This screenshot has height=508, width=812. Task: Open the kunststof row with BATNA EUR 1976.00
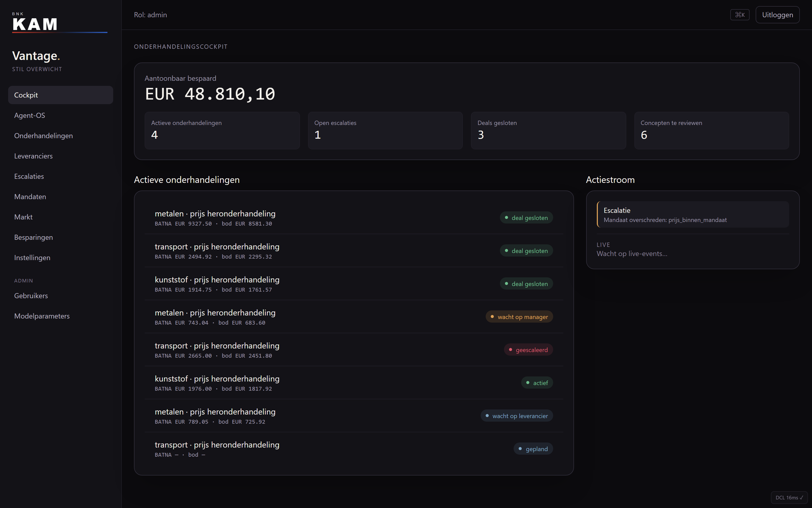click(x=354, y=383)
